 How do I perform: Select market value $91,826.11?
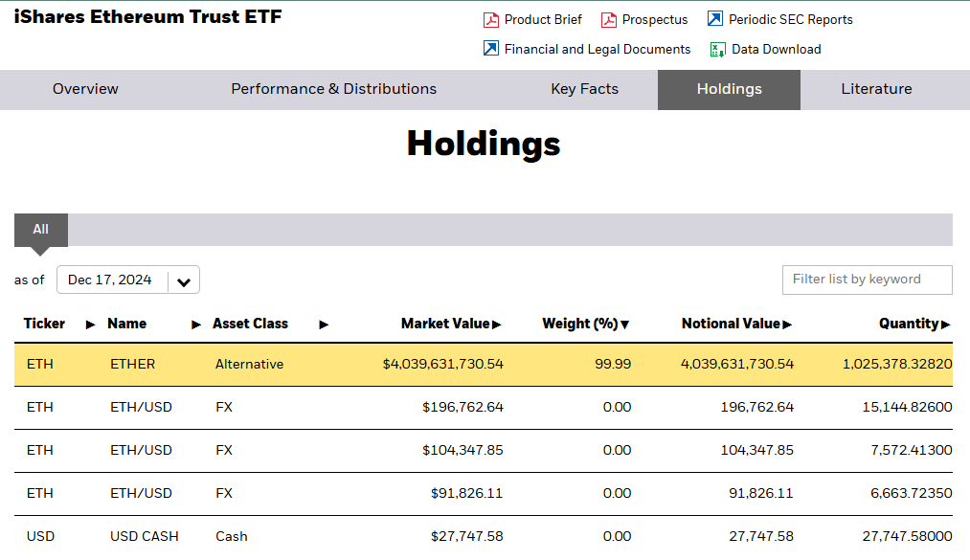tap(466, 495)
